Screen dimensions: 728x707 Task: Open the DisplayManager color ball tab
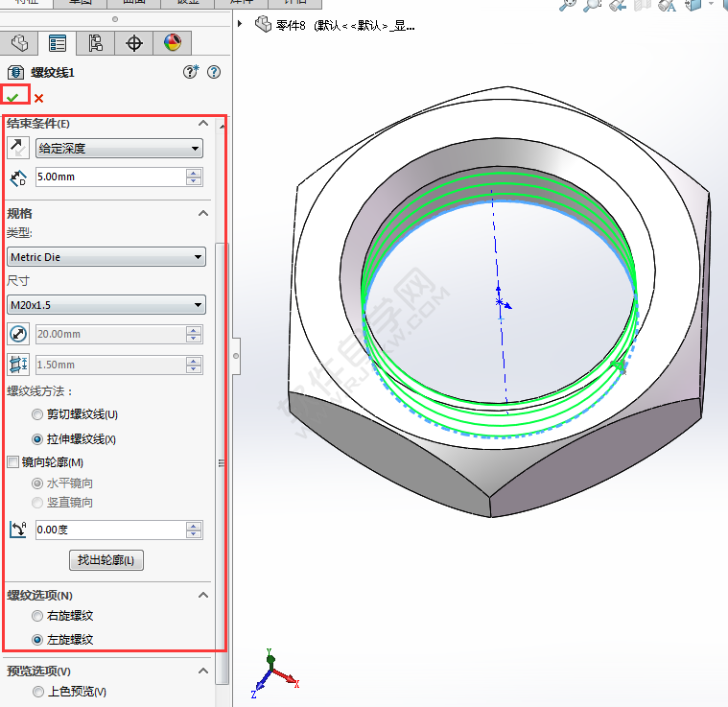pos(173,43)
